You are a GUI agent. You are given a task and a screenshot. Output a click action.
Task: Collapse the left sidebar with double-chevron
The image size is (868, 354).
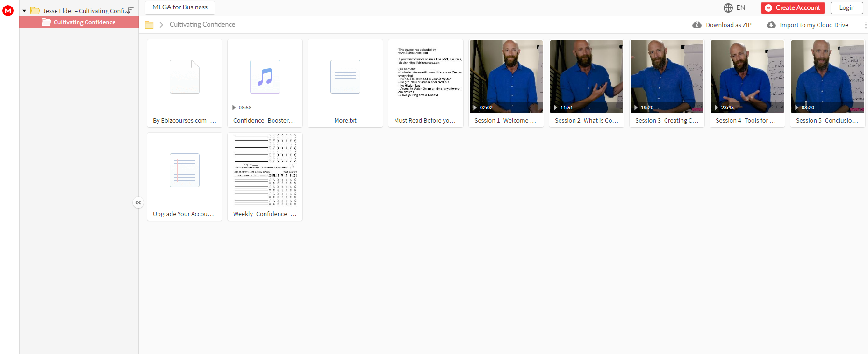click(x=138, y=202)
